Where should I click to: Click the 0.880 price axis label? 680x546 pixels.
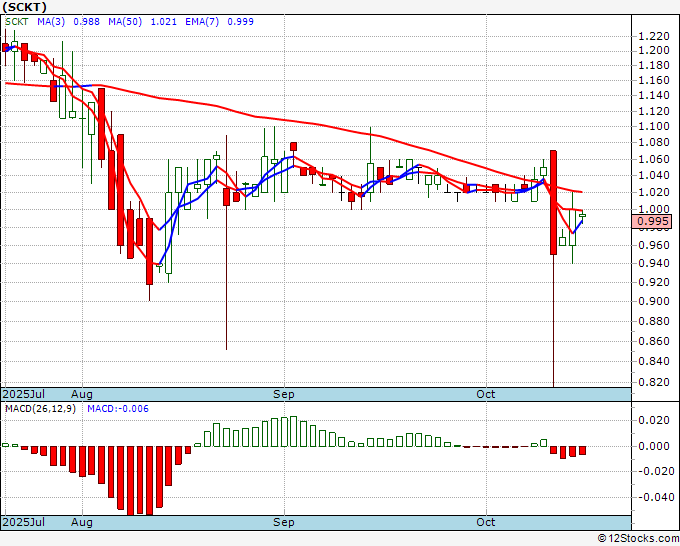654,321
